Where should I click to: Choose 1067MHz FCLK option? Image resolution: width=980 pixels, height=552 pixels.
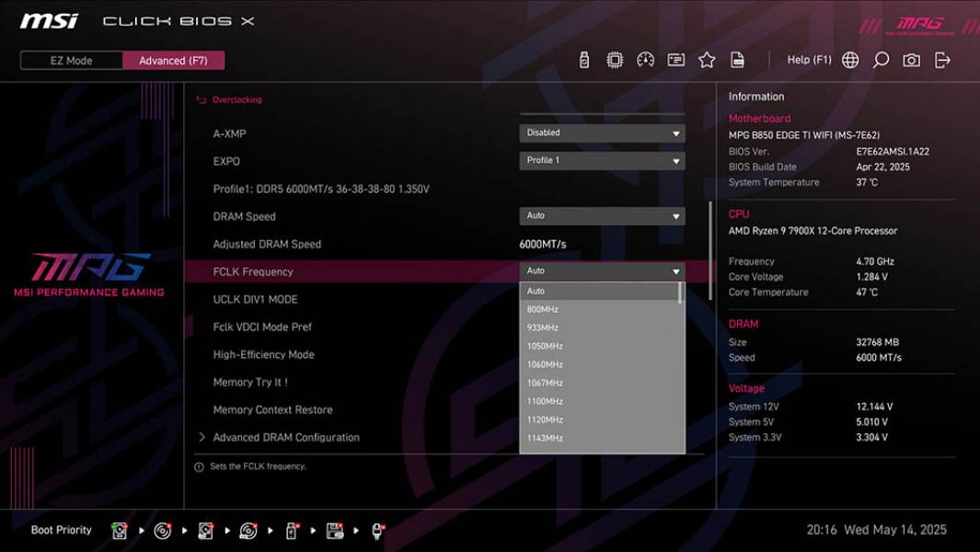click(599, 384)
